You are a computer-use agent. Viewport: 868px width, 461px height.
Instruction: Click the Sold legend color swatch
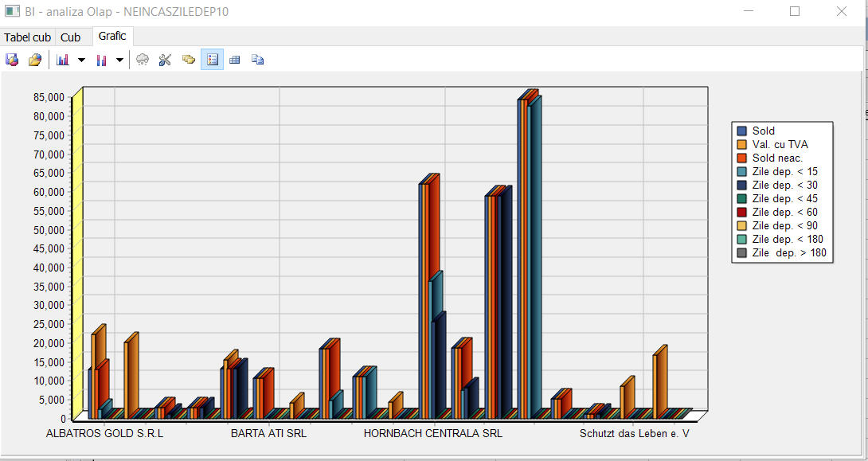(742, 131)
